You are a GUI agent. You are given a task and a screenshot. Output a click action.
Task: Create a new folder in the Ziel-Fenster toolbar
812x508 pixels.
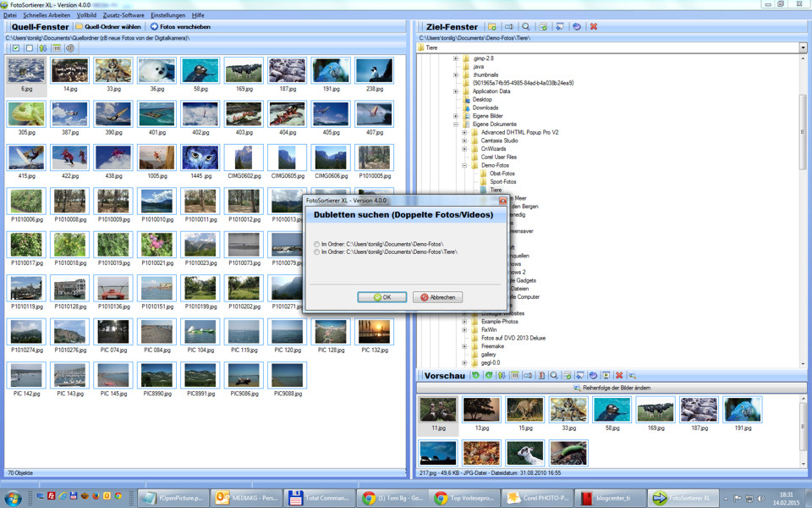pos(493,26)
